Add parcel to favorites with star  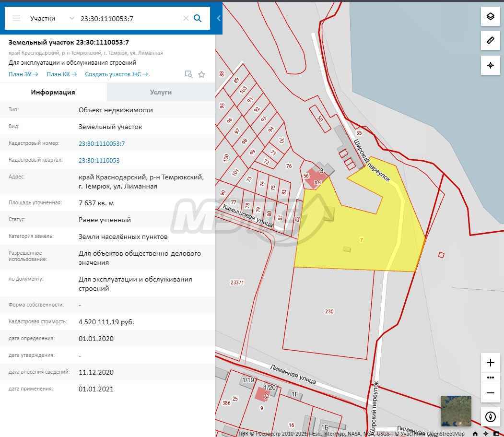[201, 74]
